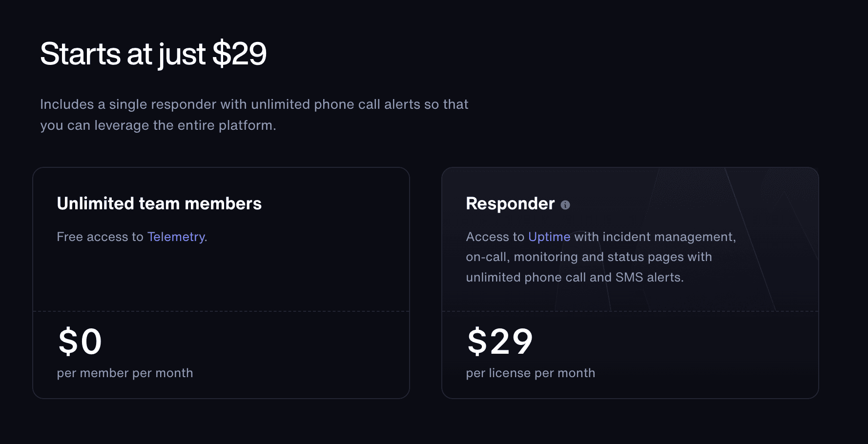
Task: Click "you can leverage the entire platform" text
Action: [x=158, y=125]
